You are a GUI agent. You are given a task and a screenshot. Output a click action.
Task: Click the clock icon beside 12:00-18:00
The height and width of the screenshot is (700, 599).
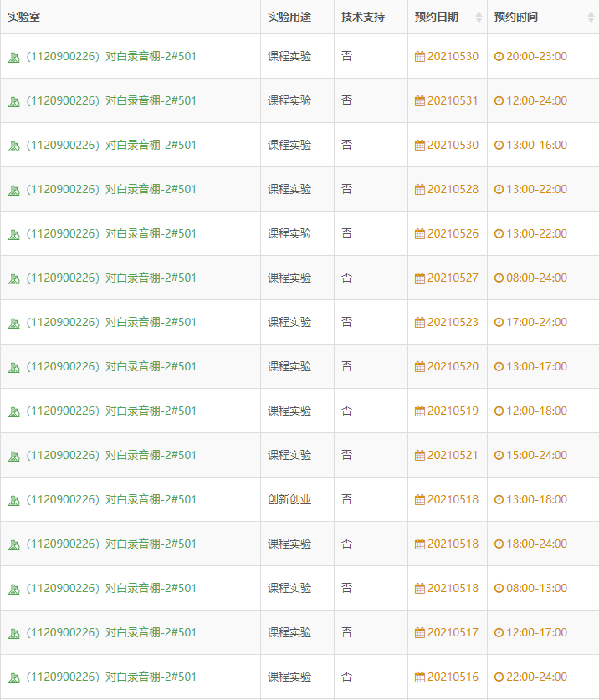499,411
